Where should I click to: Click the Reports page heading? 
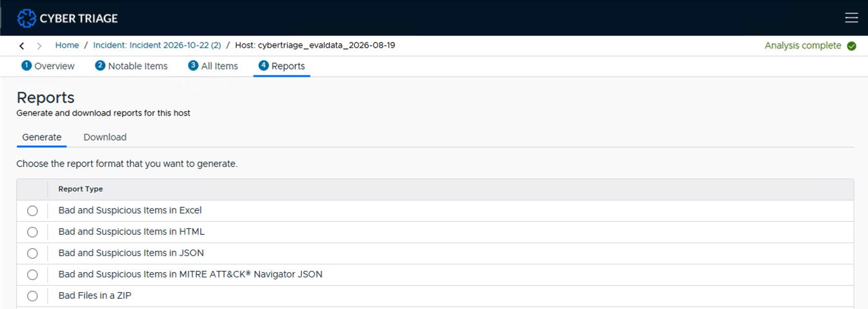pos(45,97)
